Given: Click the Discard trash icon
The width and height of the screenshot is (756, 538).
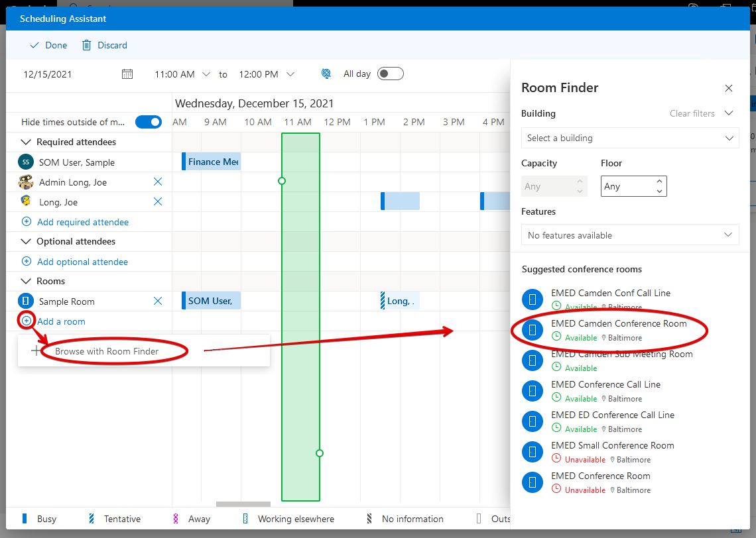Looking at the screenshot, I should [x=87, y=45].
